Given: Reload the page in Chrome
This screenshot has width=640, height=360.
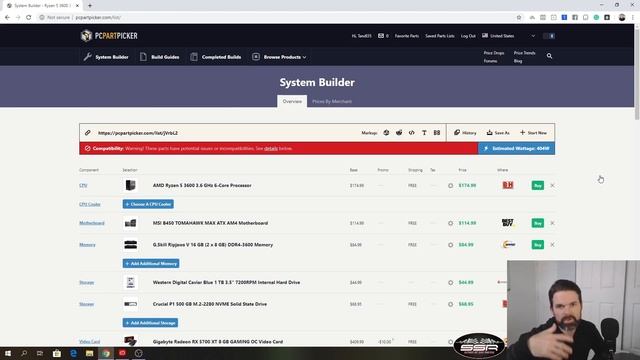Looking at the screenshot, I should (29, 18).
